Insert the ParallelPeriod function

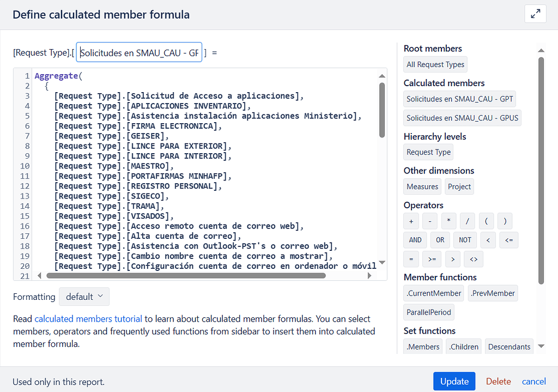click(x=429, y=312)
